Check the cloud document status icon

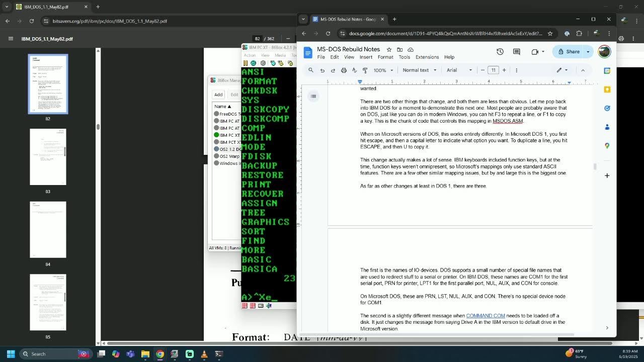(x=411, y=49)
